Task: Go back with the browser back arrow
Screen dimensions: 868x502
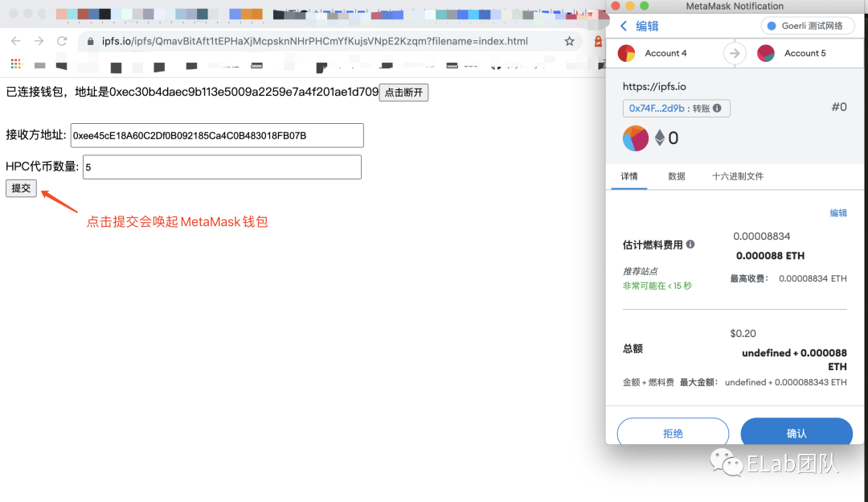Action: pyautogui.click(x=15, y=41)
